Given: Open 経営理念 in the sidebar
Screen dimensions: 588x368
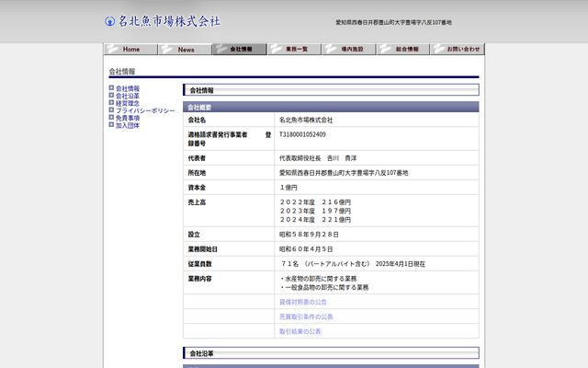Looking at the screenshot, I should (128, 103).
